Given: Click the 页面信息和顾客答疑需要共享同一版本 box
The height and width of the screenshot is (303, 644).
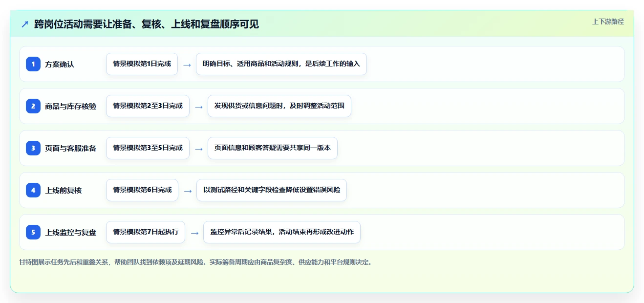Looking at the screenshot, I should [273, 148].
